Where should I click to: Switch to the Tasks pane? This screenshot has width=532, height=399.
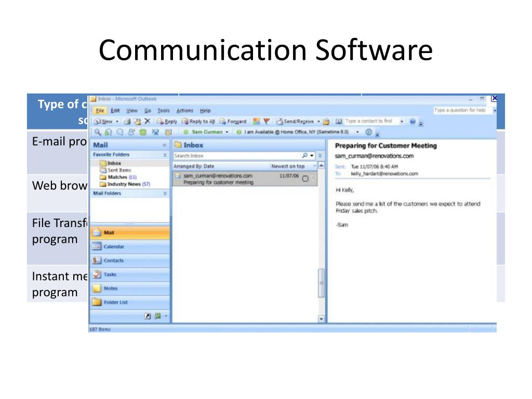click(130, 274)
